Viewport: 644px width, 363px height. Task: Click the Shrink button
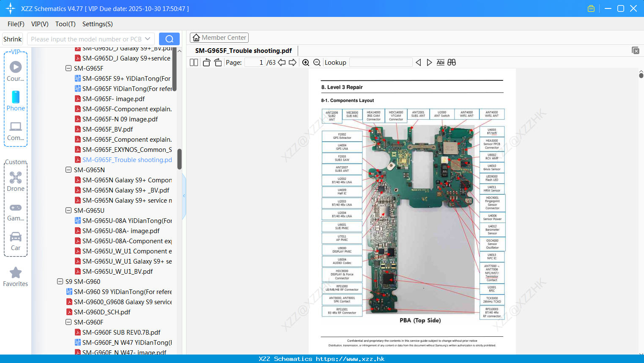point(12,39)
